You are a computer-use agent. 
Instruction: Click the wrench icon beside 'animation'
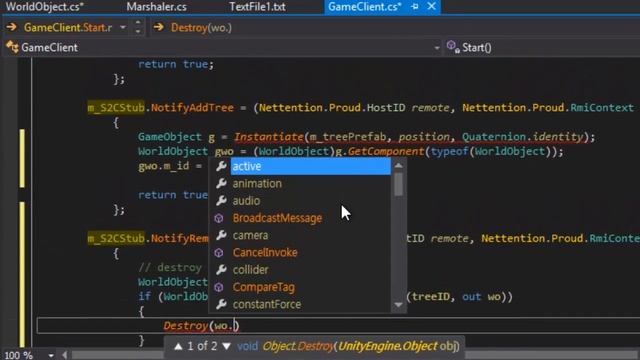(221, 183)
